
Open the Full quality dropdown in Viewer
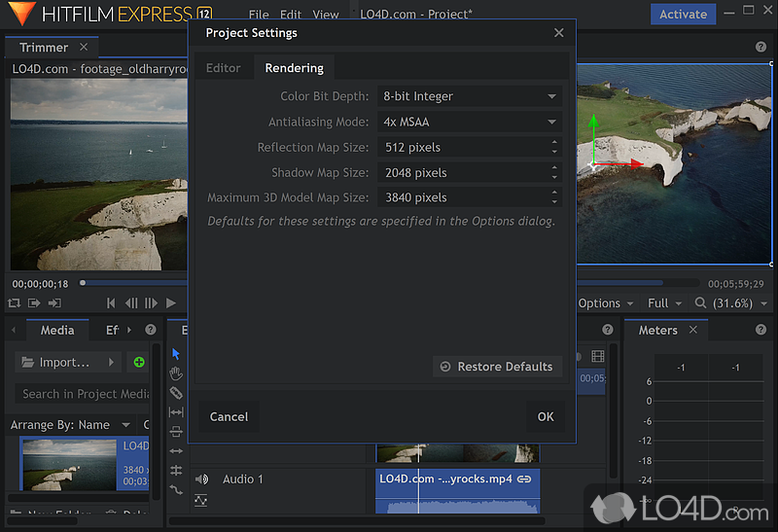pyautogui.click(x=665, y=302)
